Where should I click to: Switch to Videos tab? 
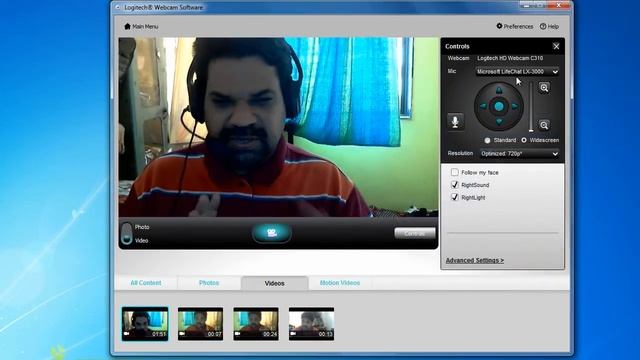point(274,283)
